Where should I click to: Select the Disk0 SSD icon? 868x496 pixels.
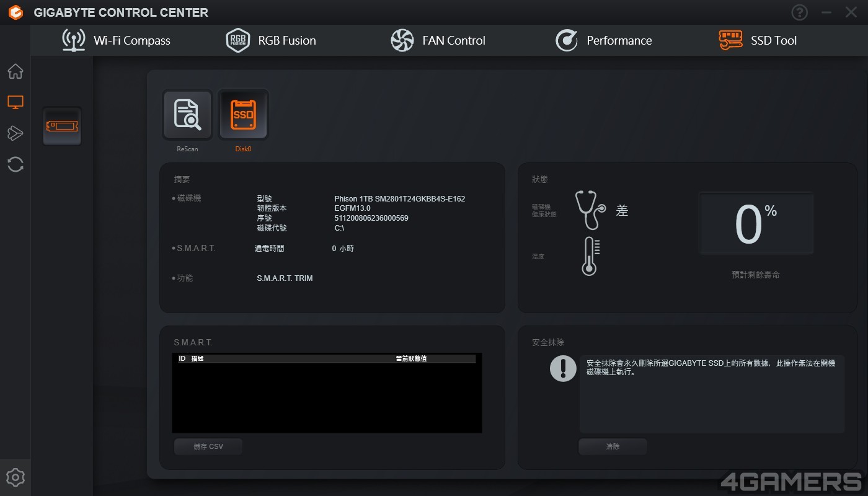[243, 115]
